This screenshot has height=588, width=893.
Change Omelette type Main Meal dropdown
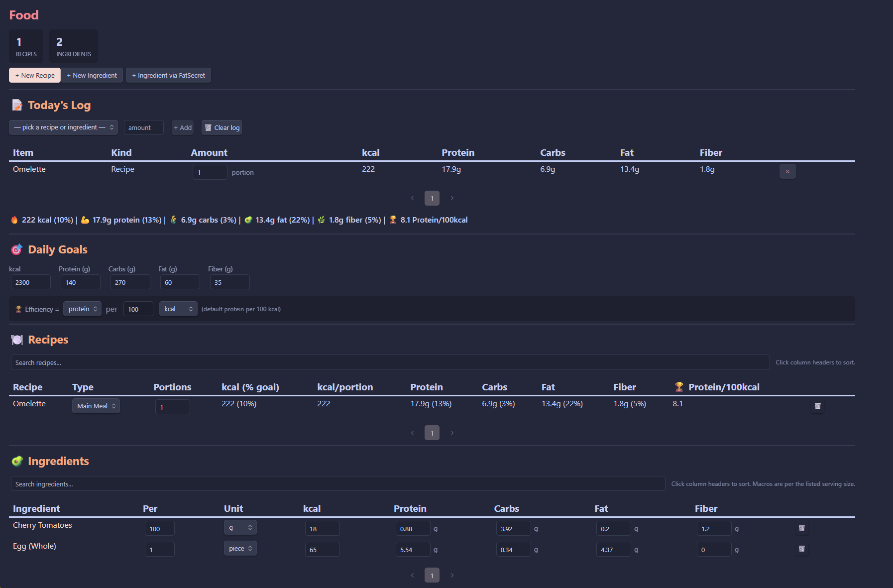(96, 406)
